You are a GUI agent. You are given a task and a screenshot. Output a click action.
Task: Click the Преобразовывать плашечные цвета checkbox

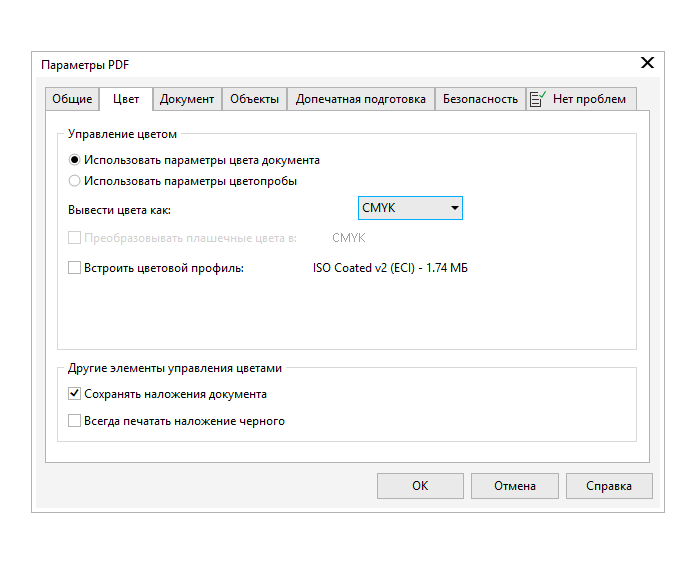[x=75, y=238]
